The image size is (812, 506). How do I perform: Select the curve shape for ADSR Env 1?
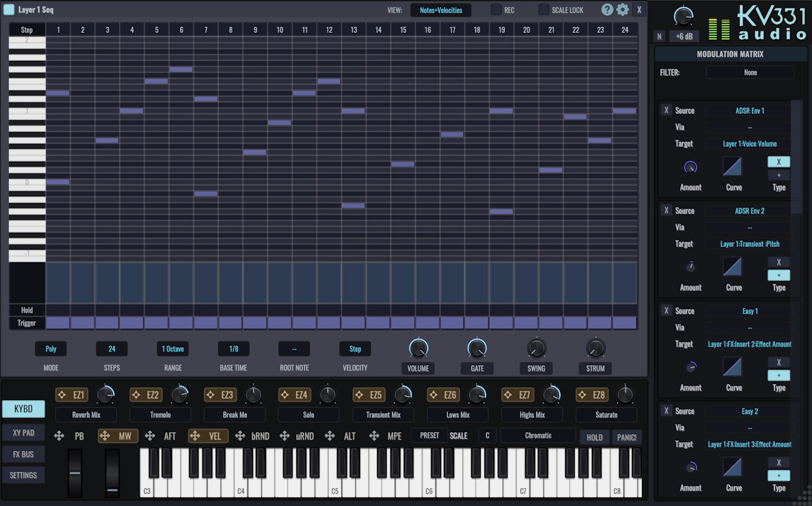(x=733, y=166)
